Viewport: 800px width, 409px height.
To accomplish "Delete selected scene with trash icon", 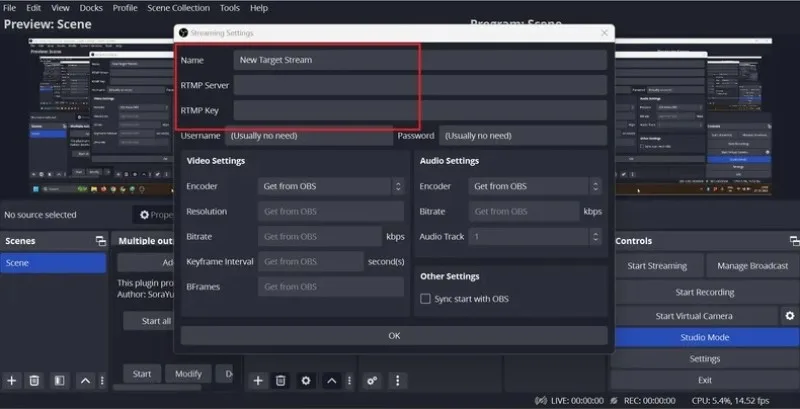I will pyautogui.click(x=34, y=380).
